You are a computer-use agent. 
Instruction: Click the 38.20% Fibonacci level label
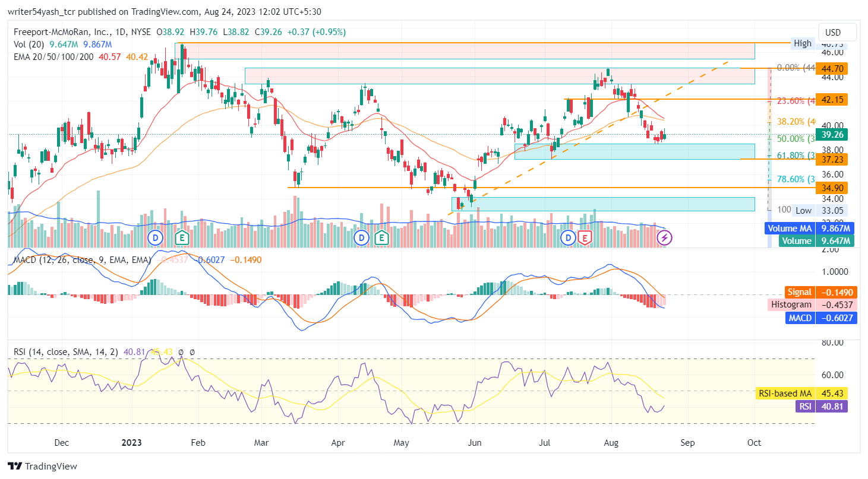796,121
